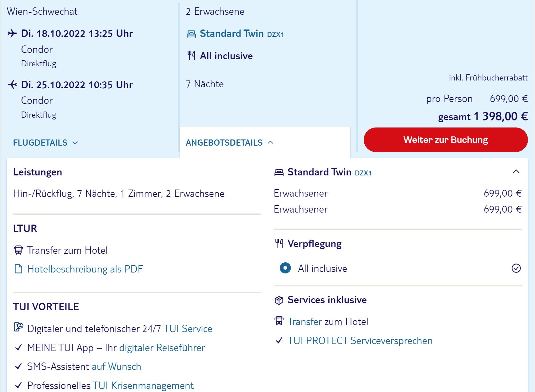Click the PDF document icon
Image resolution: width=535 pixels, height=392 pixels.
tap(18, 269)
